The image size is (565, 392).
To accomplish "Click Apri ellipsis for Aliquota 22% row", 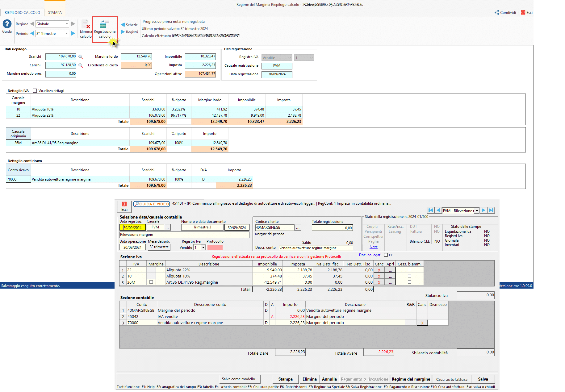I will pos(390,270).
